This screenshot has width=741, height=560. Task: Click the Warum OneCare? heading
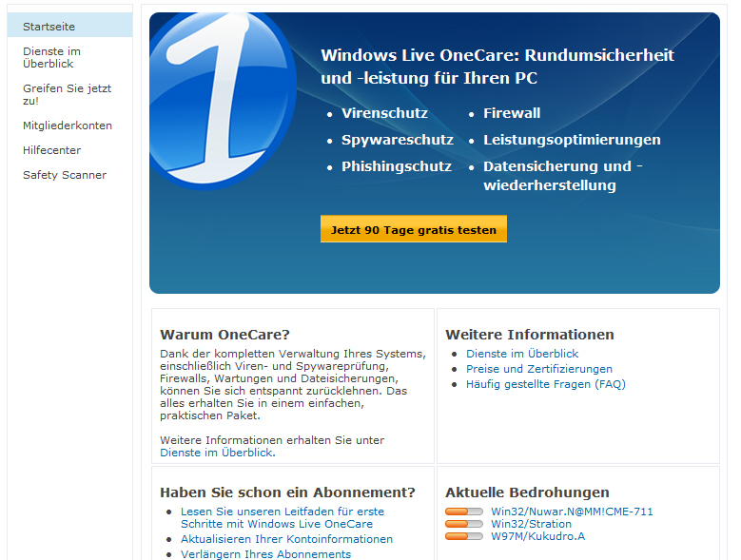click(224, 335)
